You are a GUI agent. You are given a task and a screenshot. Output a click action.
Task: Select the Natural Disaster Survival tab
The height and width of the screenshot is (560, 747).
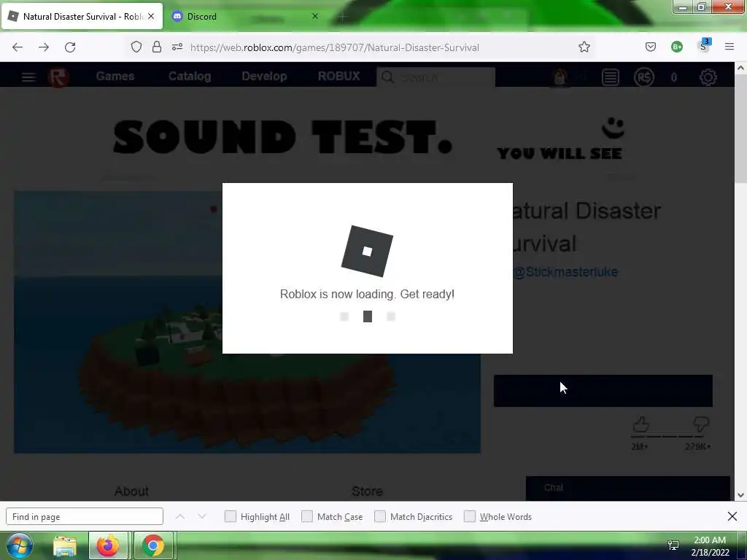82,16
